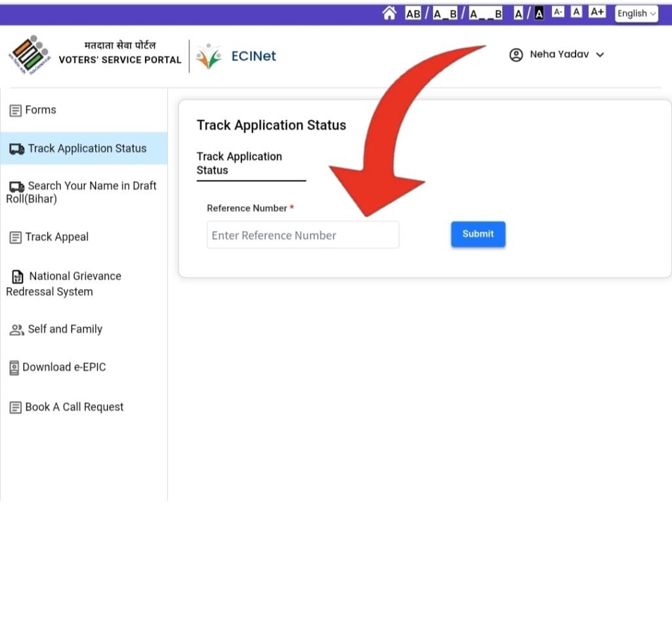Click the Download e-EPIC icon

click(14, 368)
